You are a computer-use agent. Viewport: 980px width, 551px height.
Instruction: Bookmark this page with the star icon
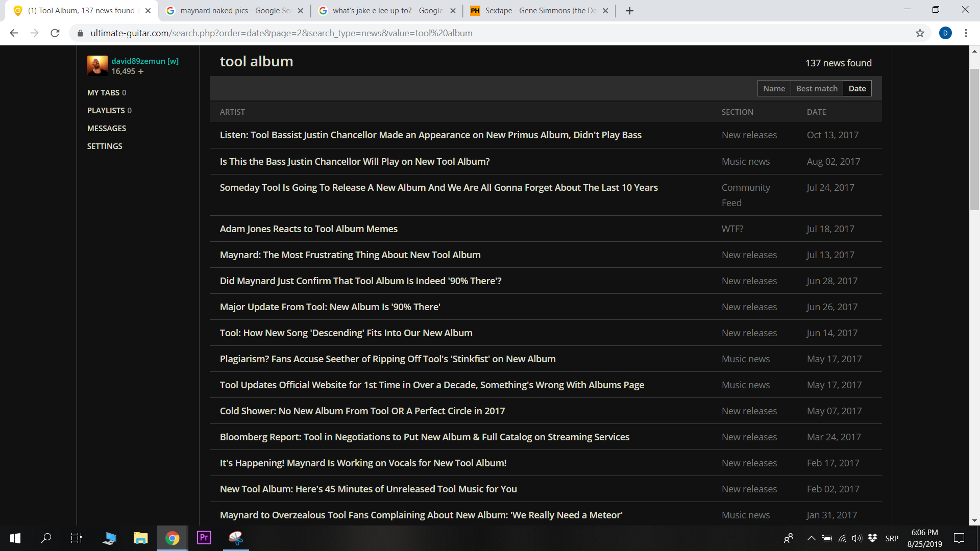920,33
